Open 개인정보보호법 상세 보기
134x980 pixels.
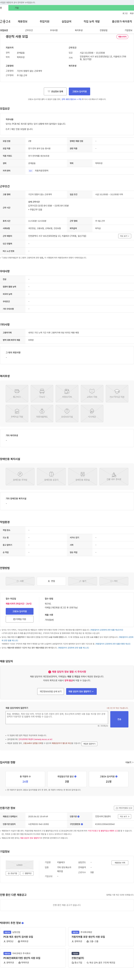(51, 691)
